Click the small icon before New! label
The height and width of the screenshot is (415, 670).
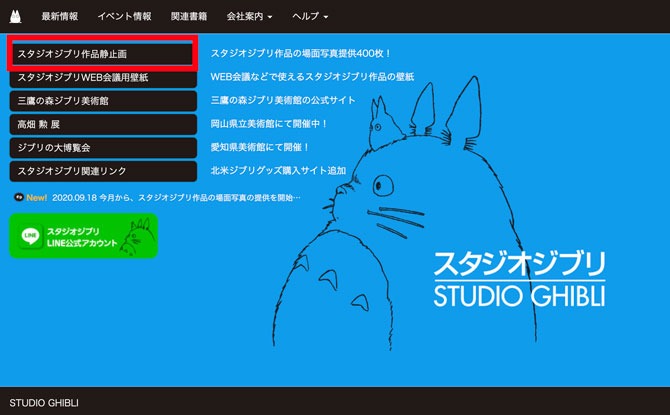click(18, 197)
